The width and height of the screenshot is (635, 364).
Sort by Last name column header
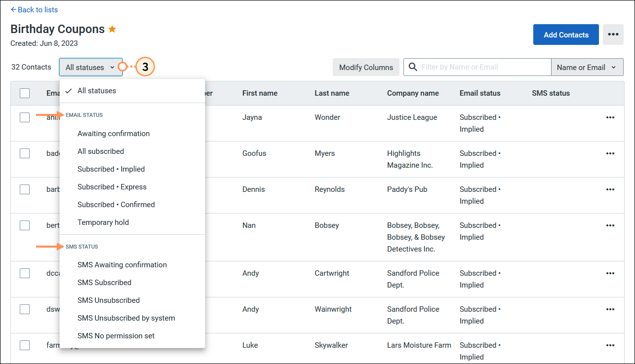(332, 93)
